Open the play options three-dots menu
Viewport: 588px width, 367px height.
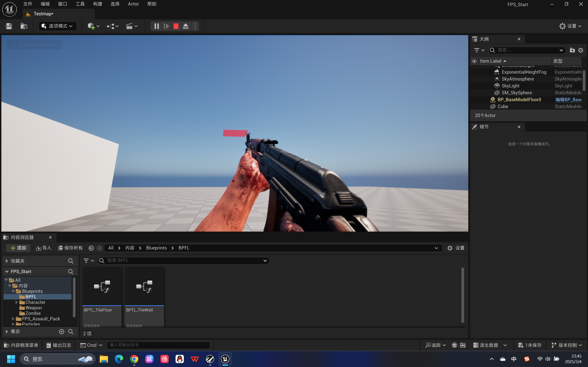(x=195, y=26)
